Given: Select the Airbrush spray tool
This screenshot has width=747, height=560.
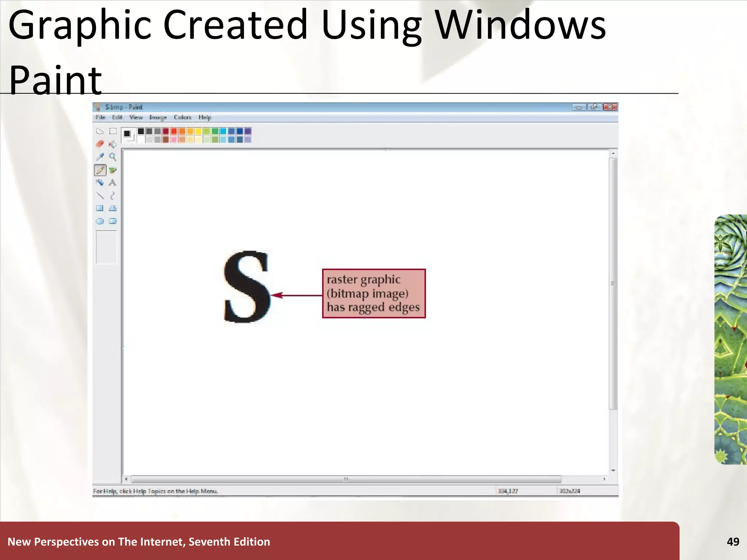Looking at the screenshot, I should click(x=100, y=183).
